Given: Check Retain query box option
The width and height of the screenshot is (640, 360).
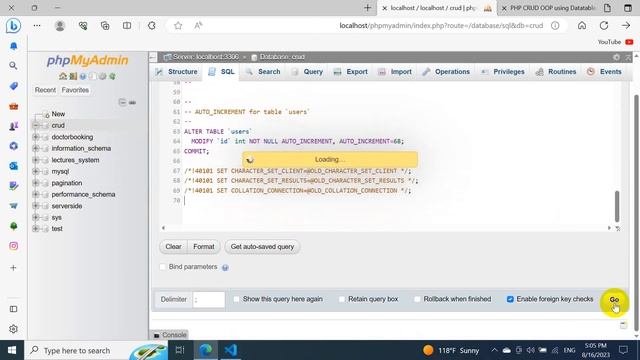Looking at the screenshot, I should pyautogui.click(x=342, y=299).
